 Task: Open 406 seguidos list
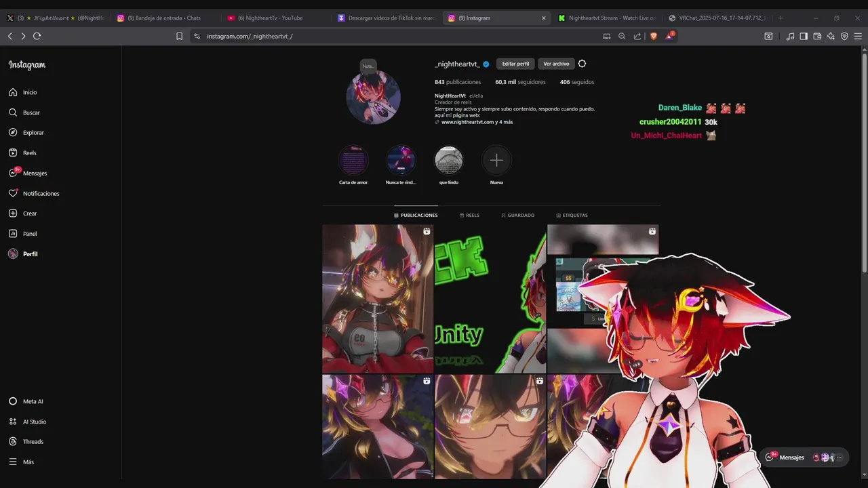[577, 82]
